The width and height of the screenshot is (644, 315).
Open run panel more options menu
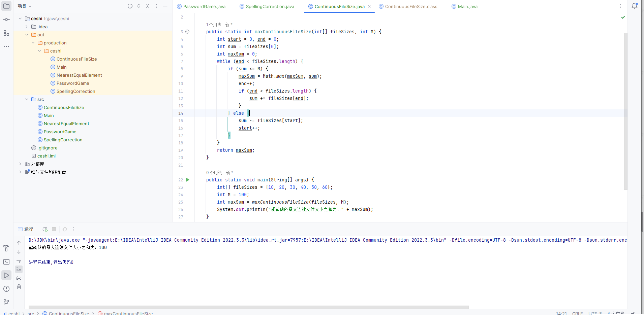74,229
